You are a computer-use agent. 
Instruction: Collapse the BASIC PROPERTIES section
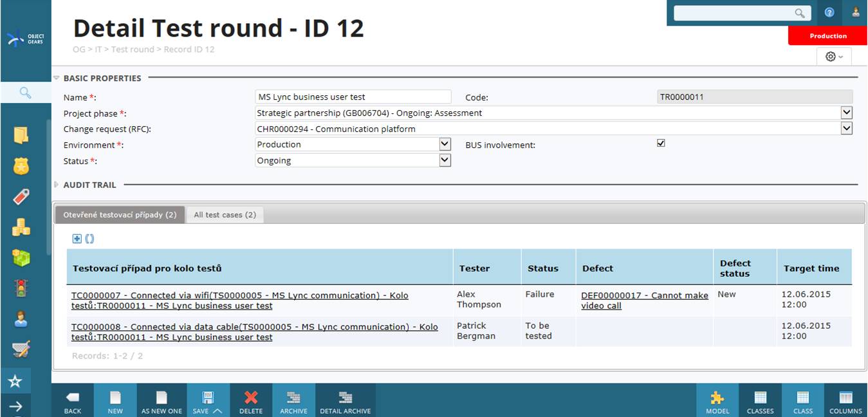pos(56,78)
